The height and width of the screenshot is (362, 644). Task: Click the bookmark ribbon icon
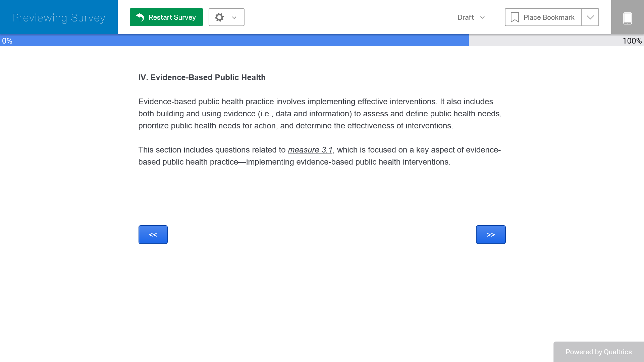515,17
